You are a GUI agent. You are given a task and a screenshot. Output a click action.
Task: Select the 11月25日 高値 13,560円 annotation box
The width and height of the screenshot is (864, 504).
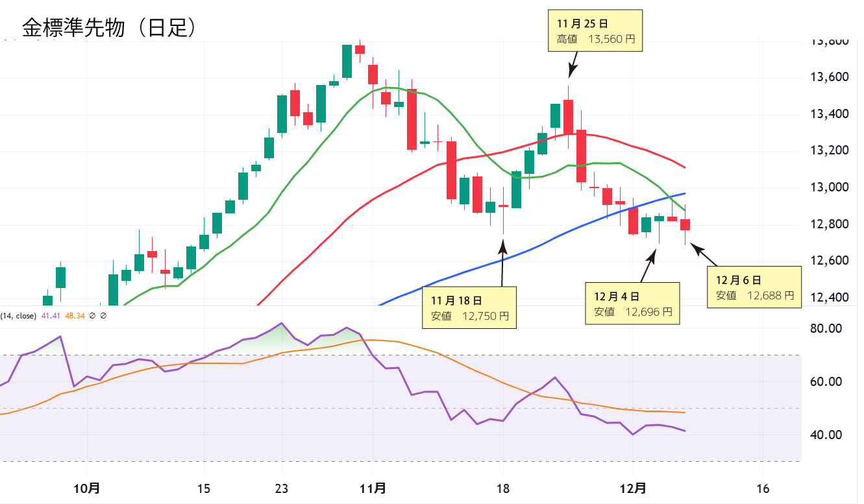[595, 30]
